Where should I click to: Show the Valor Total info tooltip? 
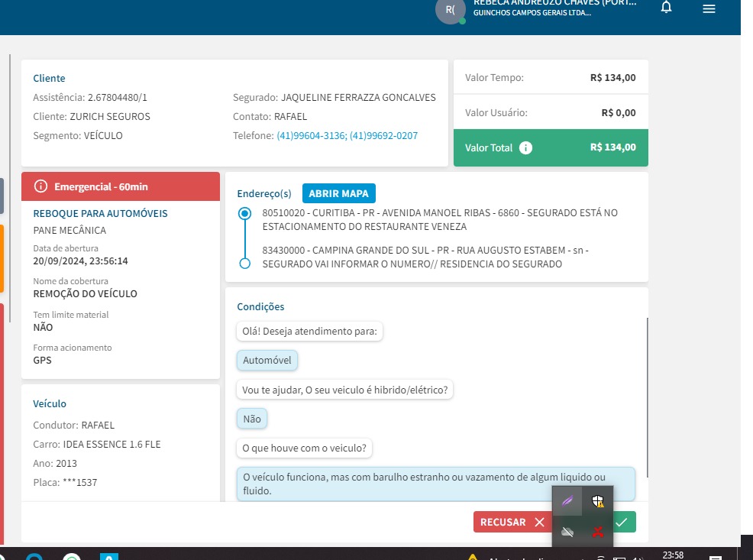[x=526, y=148]
